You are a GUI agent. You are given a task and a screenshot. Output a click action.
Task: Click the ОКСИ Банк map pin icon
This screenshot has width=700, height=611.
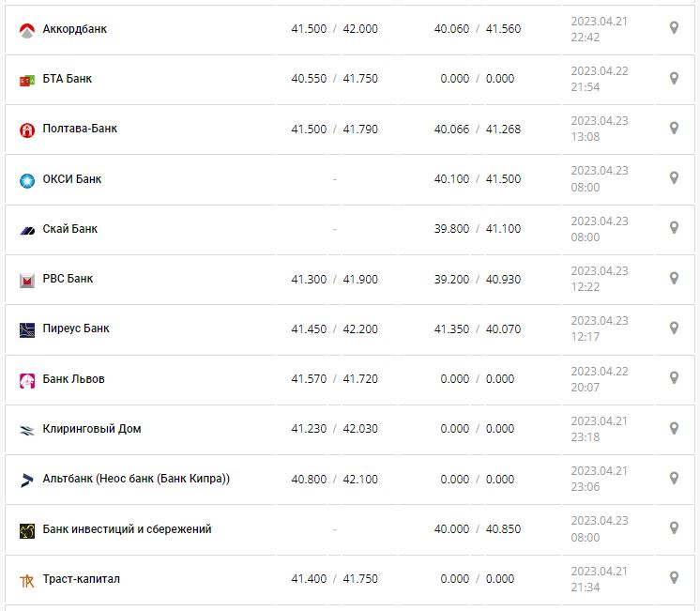[x=674, y=178]
